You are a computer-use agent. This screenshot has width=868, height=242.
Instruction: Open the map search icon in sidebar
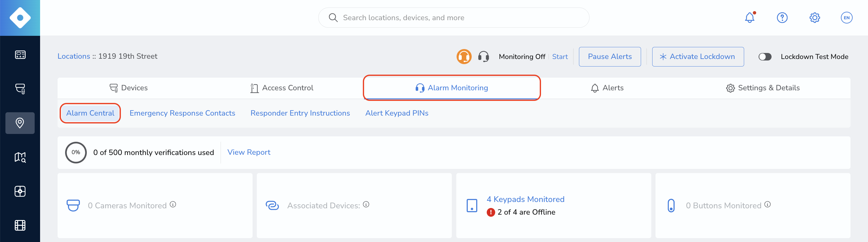point(20,157)
